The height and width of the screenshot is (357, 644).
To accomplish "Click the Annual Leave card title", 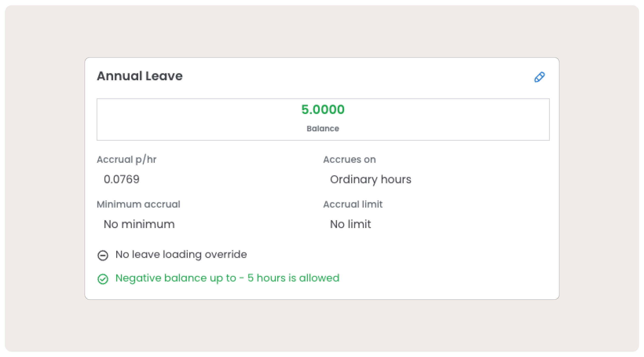I will pyautogui.click(x=140, y=76).
